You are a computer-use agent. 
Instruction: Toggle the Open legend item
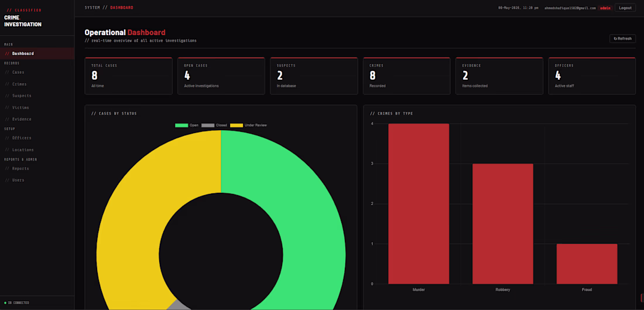[x=187, y=125]
